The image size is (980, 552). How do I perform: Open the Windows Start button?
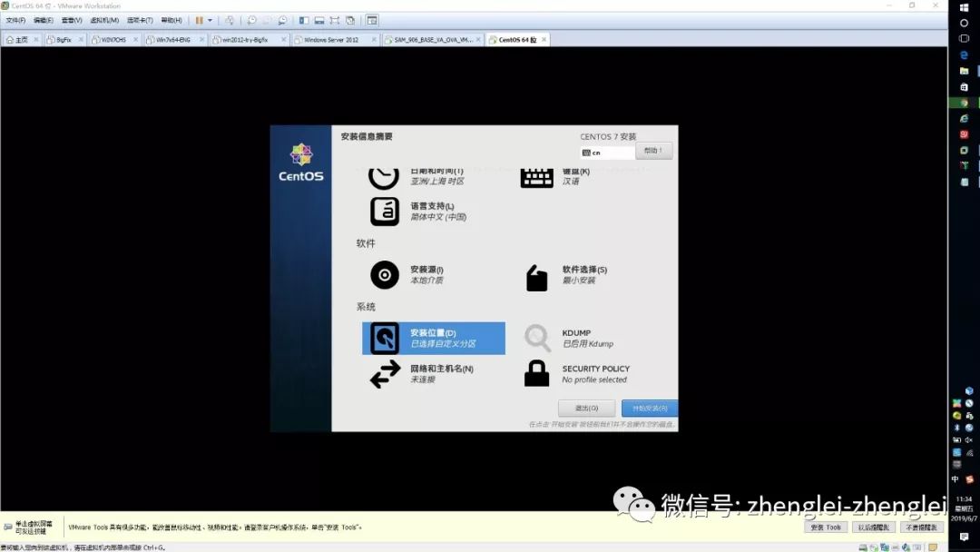(964, 7)
